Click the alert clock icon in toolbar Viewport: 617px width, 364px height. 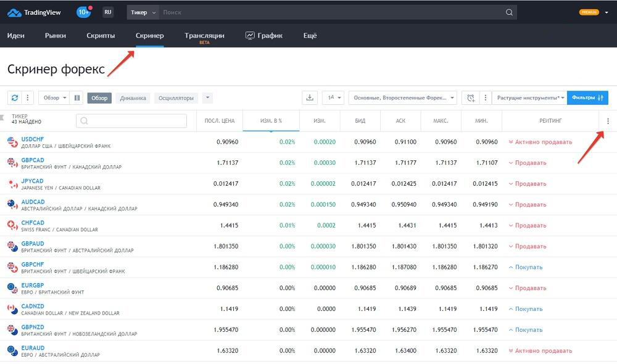pos(471,98)
